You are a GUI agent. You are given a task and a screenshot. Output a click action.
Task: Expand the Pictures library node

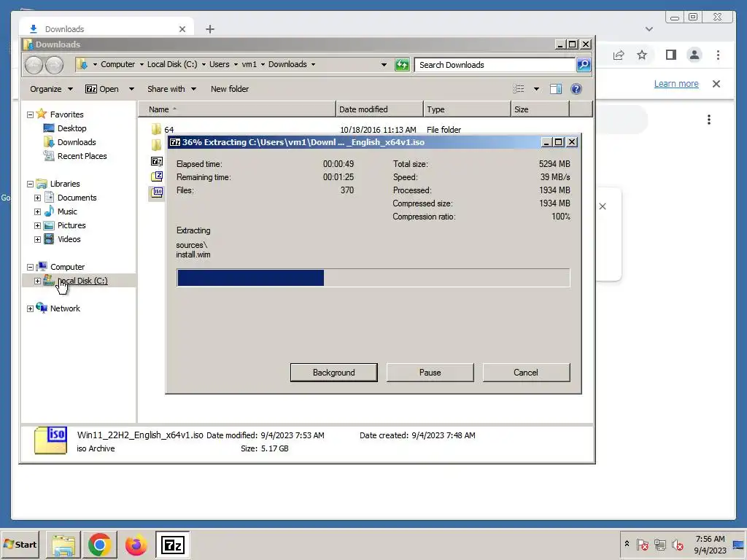tap(37, 225)
